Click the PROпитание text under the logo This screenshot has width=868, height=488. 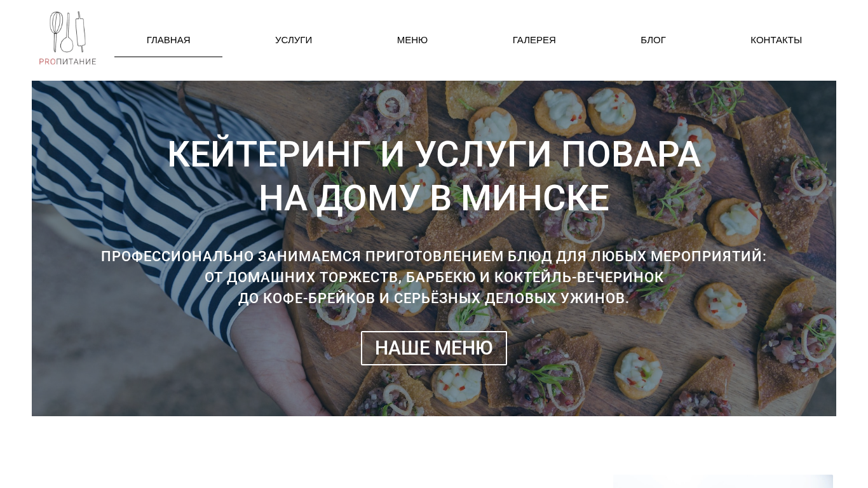coord(67,62)
